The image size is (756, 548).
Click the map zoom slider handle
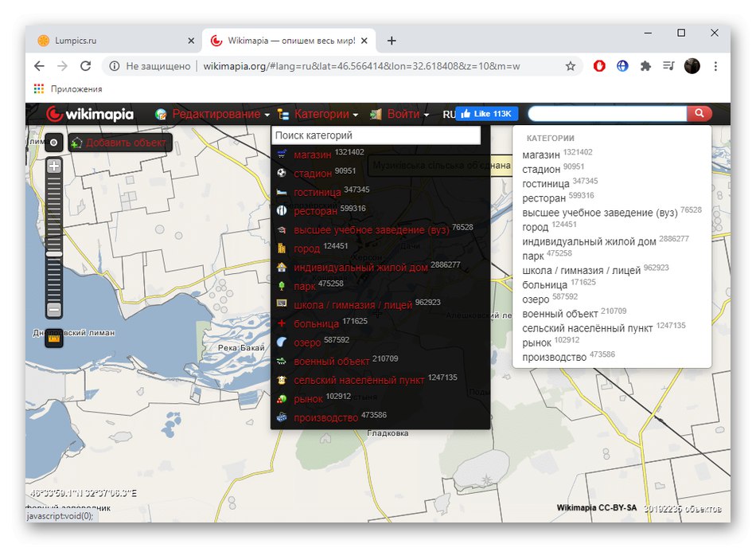coord(54,253)
